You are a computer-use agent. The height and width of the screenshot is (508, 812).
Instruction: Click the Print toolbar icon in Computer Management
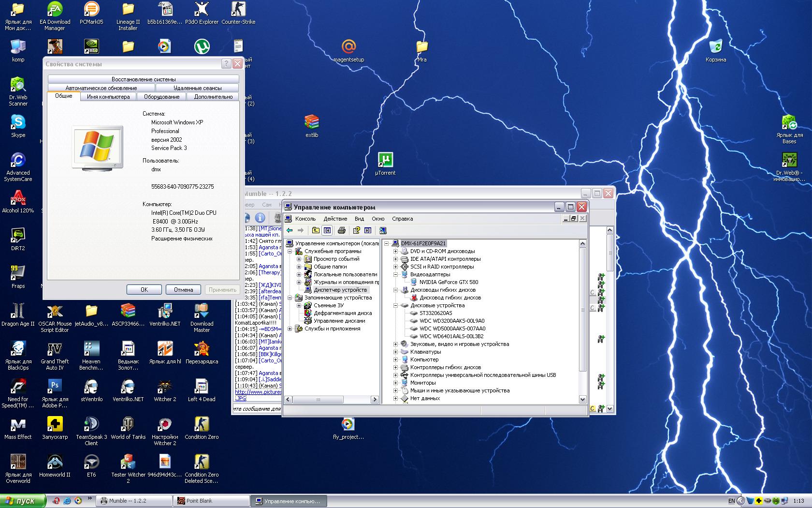point(342,230)
